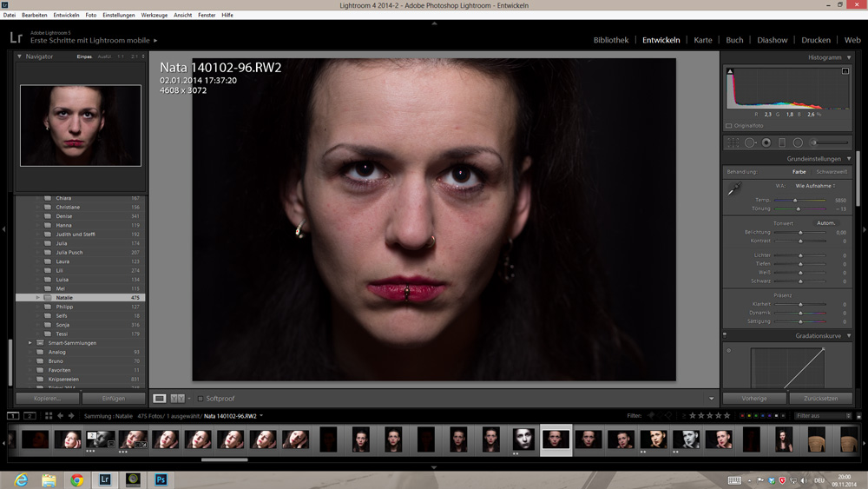The height and width of the screenshot is (489, 868).
Task: Collapse the Grundeinstellungen panel
Action: 849,159
